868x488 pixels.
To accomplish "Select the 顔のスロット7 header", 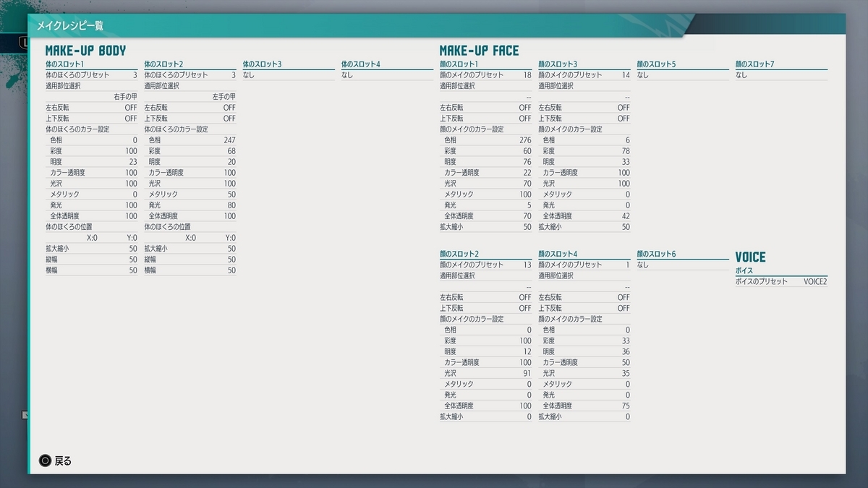I will 755,64.
